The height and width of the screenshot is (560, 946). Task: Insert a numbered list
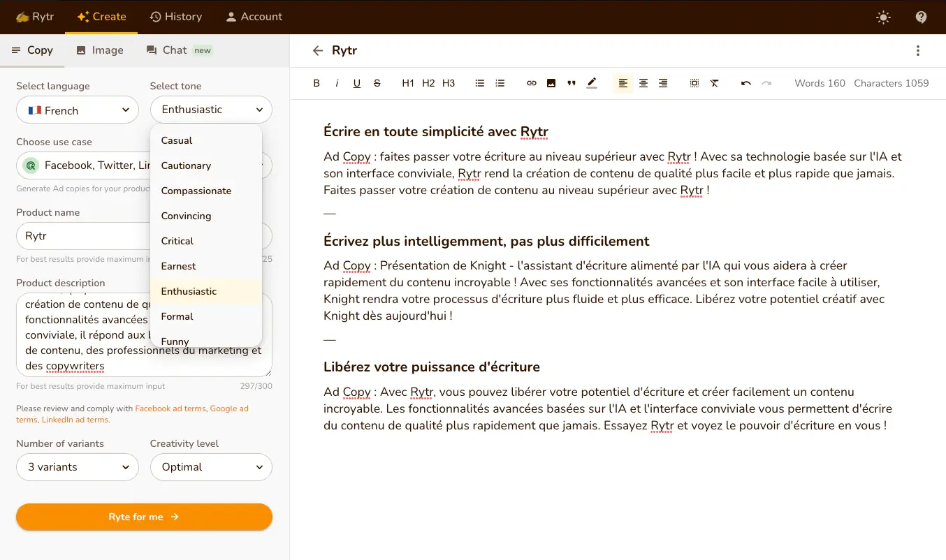[500, 83]
